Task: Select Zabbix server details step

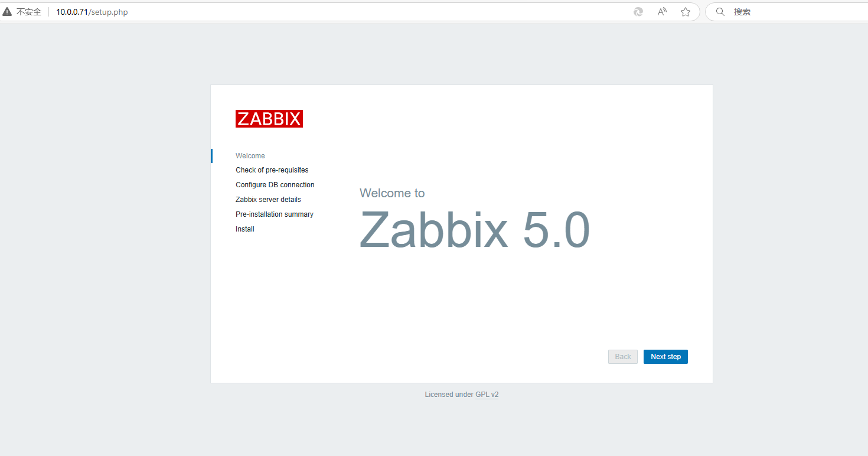Action: (x=268, y=200)
